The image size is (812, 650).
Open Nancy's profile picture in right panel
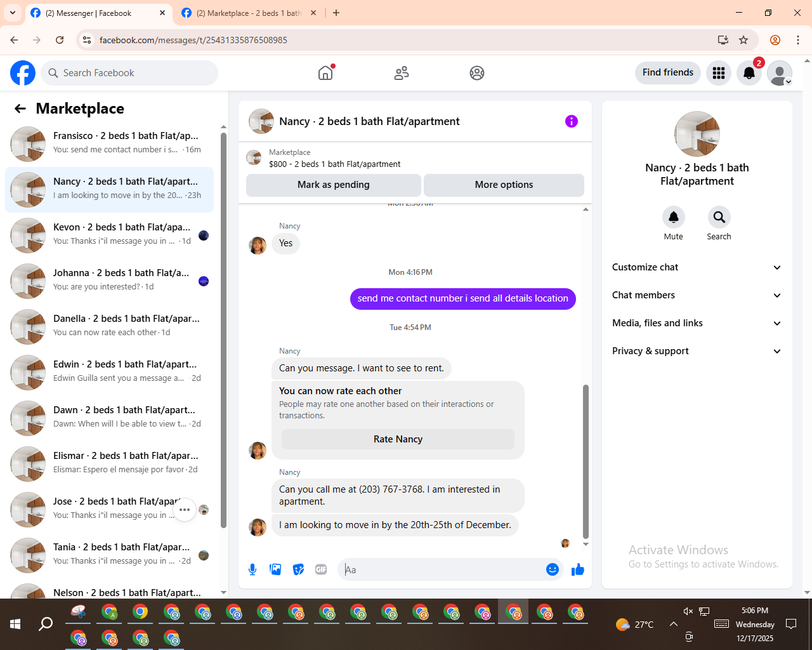[x=697, y=134]
